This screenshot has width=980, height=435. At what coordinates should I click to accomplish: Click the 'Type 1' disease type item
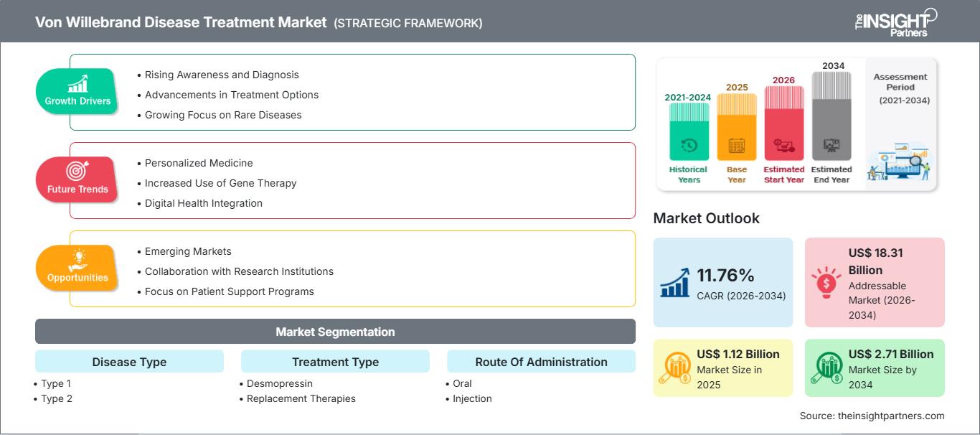[x=56, y=383]
